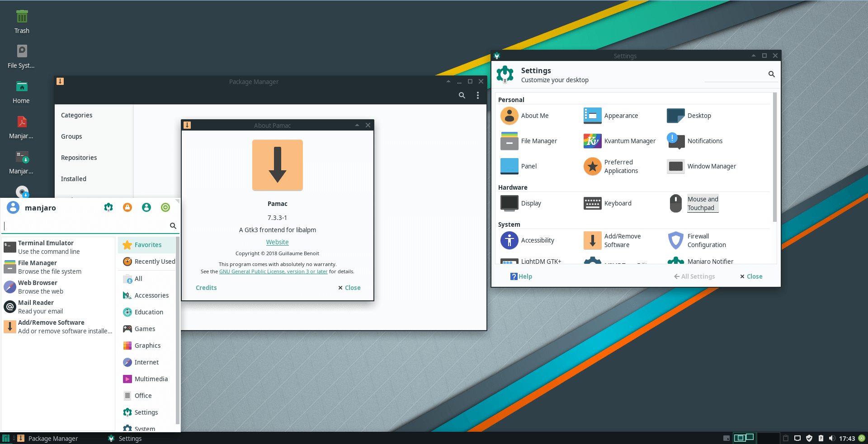This screenshot has height=444, width=868.
Task: Click the lock screen icon in Whisker menu
Action: click(x=127, y=207)
